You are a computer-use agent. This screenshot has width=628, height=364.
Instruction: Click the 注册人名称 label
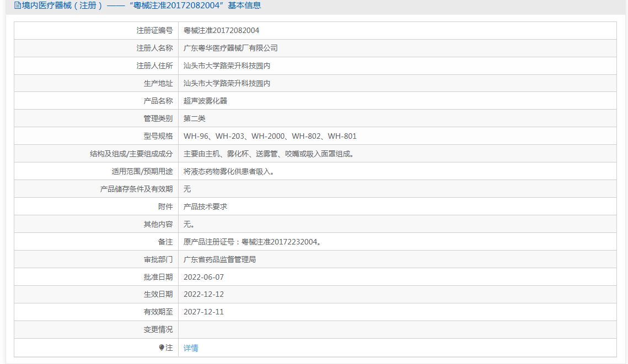[x=154, y=48]
